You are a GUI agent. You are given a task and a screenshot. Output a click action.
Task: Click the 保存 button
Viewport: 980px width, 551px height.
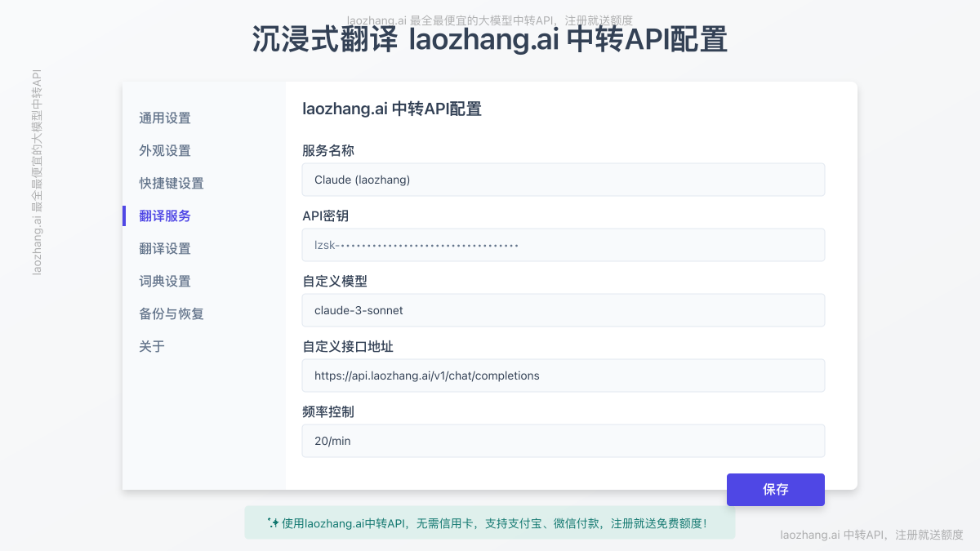776,490
